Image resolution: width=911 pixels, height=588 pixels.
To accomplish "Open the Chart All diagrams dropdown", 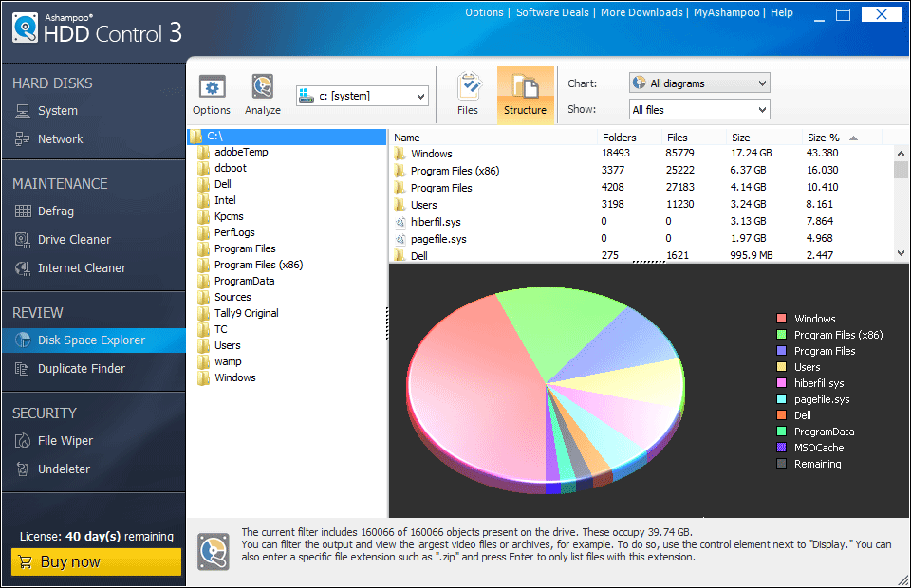I will point(699,83).
